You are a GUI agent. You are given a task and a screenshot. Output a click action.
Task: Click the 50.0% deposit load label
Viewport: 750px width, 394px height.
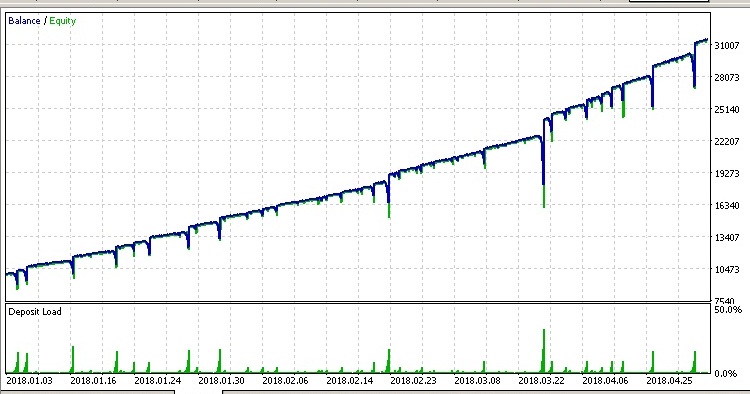(x=728, y=310)
